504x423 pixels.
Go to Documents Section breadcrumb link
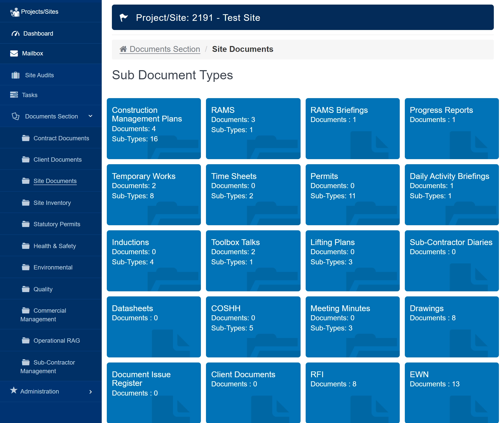pyautogui.click(x=165, y=49)
